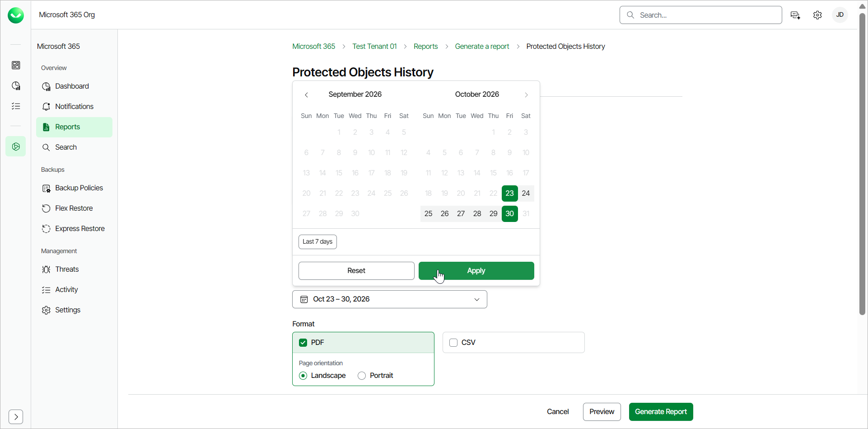868x429 pixels.
Task: Enable the CSV format checkbox
Action: tap(453, 343)
